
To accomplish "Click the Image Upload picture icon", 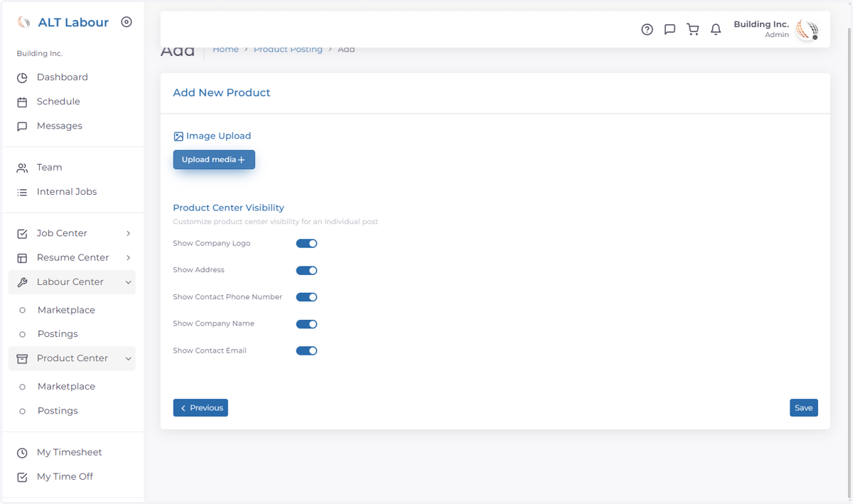I will [x=178, y=136].
